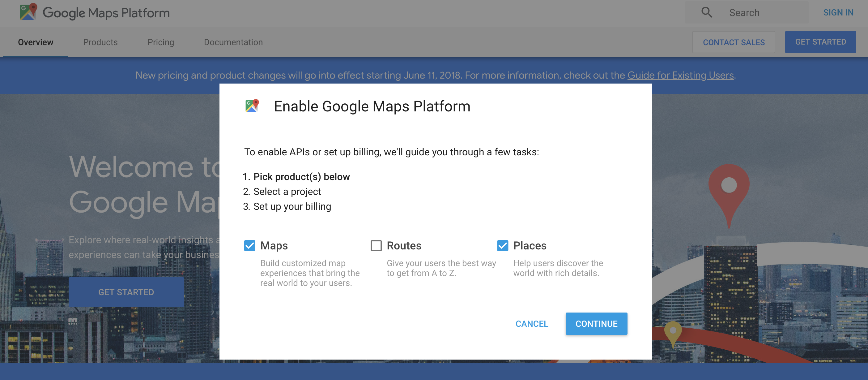Click the Contact Sales button
This screenshot has width=868, height=380.
click(733, 42)
